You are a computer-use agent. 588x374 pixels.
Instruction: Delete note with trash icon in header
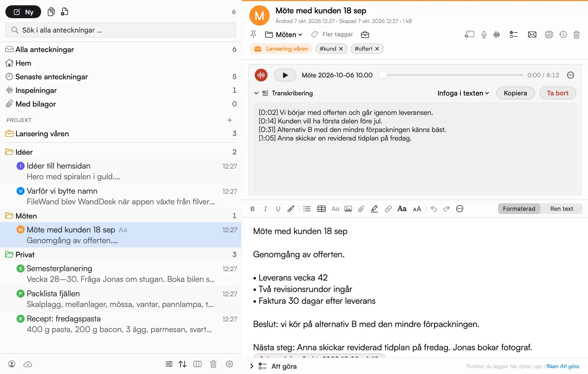(x=577, y=35)
